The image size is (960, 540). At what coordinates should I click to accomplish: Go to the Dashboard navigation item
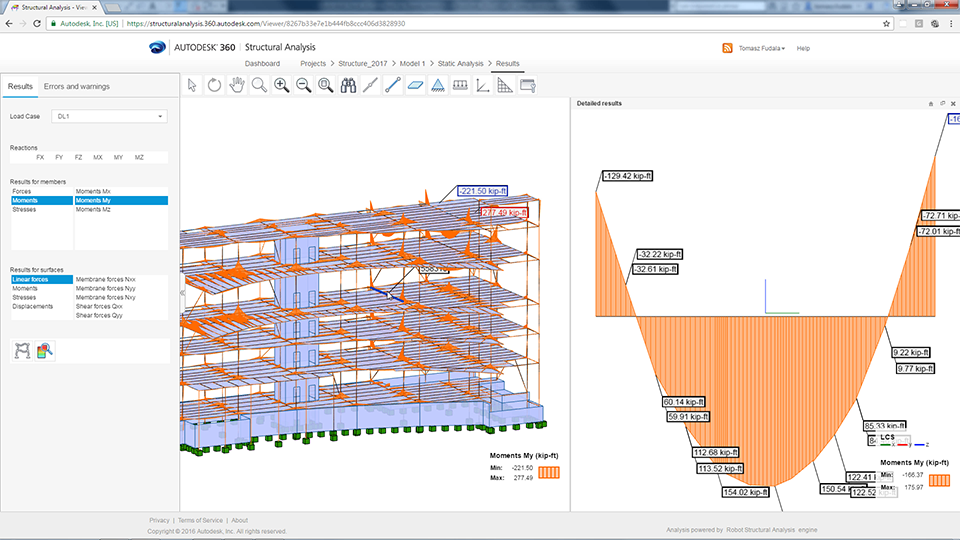263,64
